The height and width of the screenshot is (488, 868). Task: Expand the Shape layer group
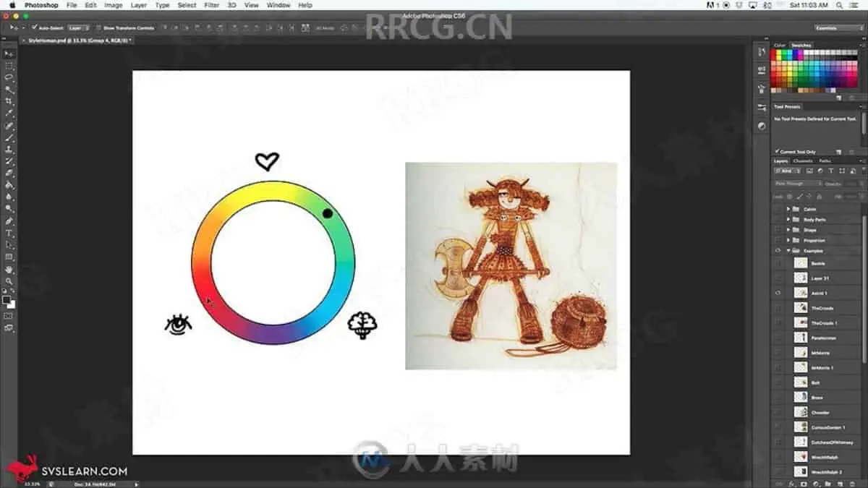click(788, 230)
